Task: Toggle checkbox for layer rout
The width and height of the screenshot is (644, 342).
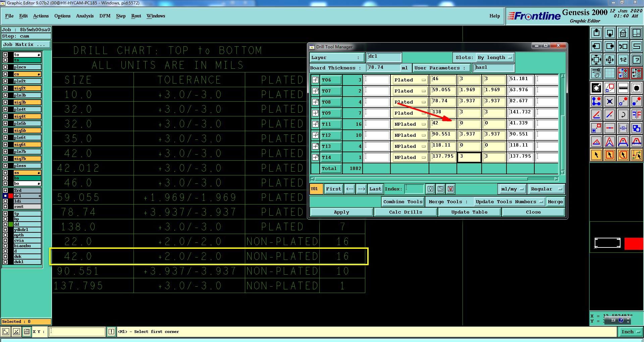Action: pos(5,207)
